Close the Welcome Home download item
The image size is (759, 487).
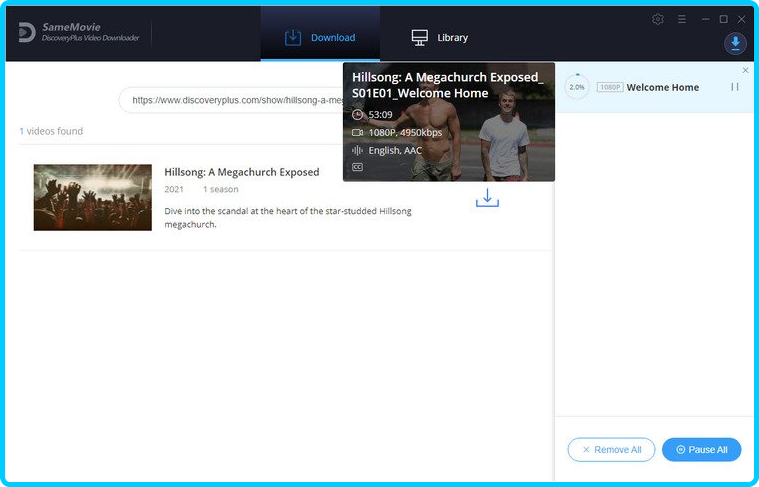pyautogui.click(x=745, y=70)
